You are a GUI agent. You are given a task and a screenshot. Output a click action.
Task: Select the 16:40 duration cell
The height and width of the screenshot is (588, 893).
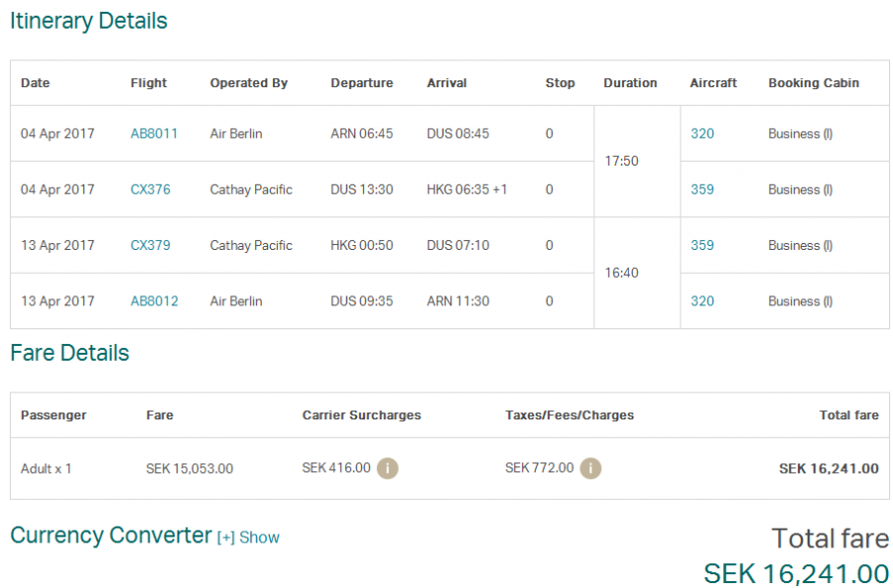(621, 273)
